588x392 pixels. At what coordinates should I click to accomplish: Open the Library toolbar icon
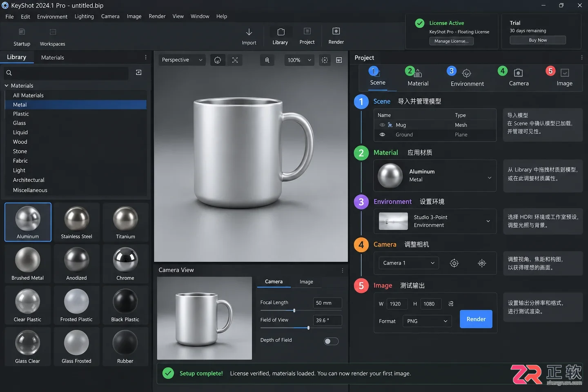[281, 32]
